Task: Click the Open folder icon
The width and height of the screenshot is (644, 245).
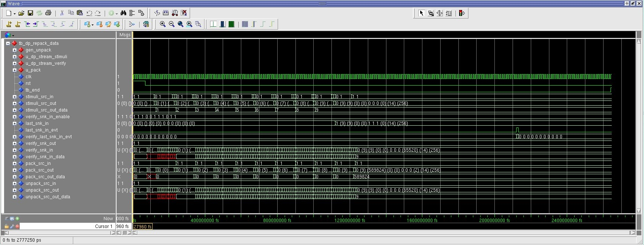Action: point(22,13)
